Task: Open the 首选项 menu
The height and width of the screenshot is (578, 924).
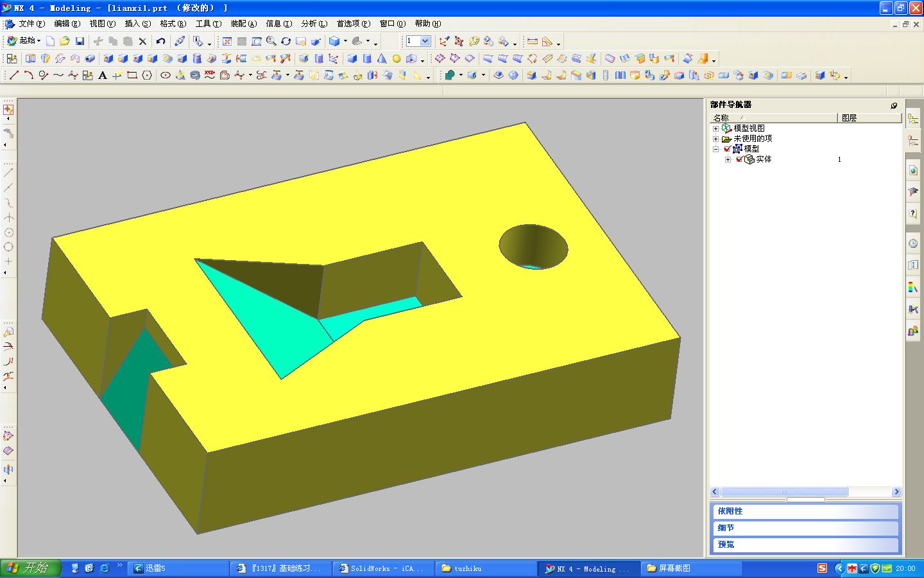Action: [x=353, y=24]
